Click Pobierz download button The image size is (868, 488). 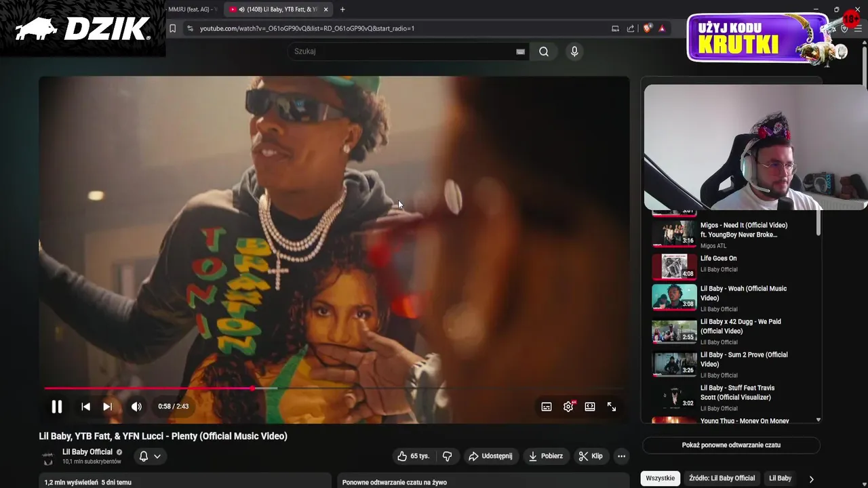pyautogui.click(x=546, y=456)
